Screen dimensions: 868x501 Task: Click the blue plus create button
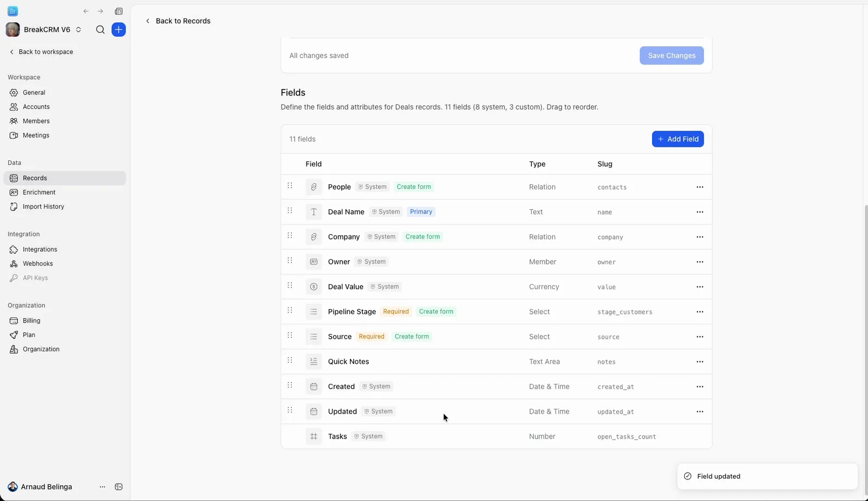coord(119,30)
